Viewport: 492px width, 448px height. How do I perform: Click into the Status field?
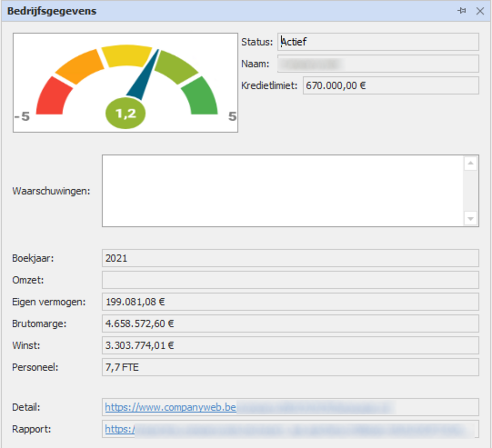click(x=378, y=42)
